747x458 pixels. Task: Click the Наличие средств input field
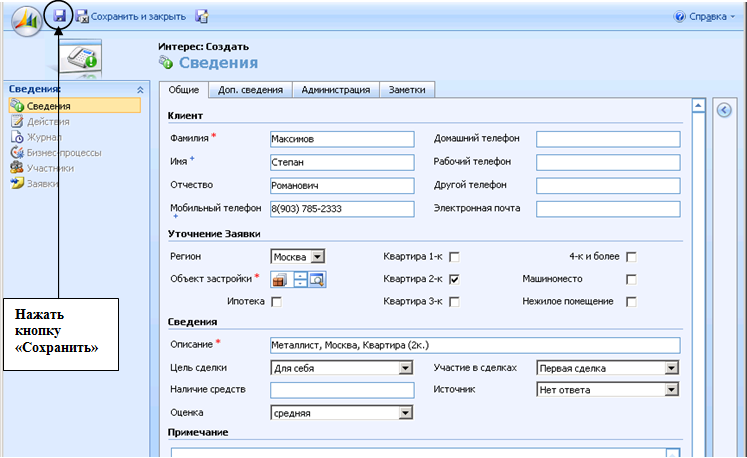(x=342, y=390)
